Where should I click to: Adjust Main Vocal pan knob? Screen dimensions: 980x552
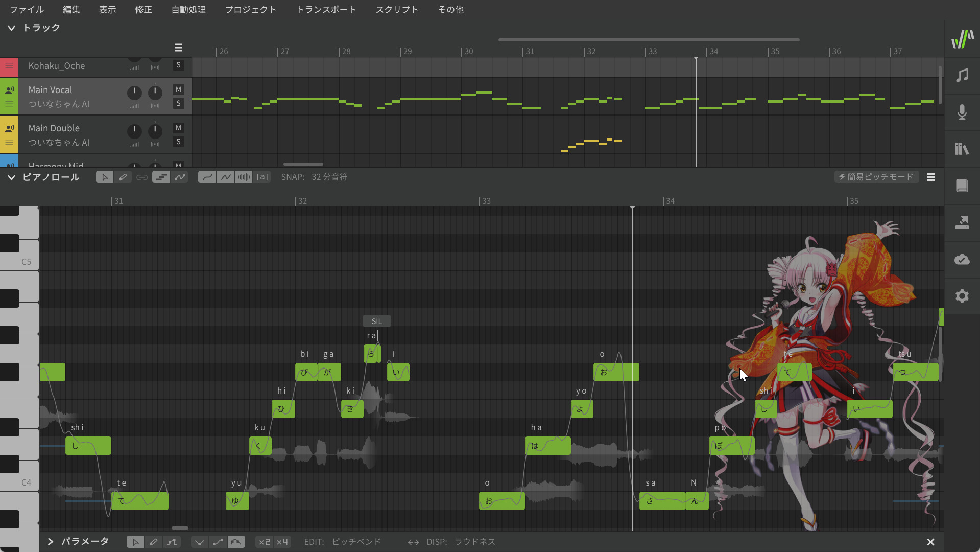point(155,93)
